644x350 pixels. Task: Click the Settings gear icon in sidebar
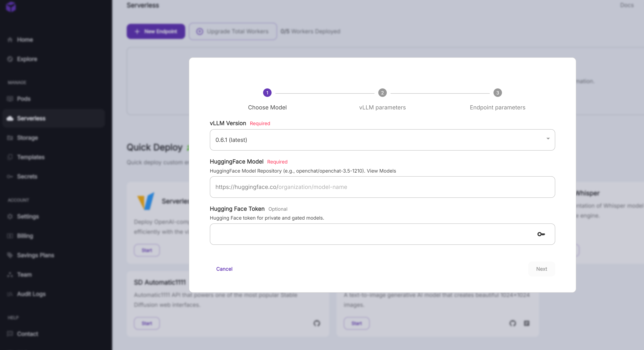[x=10, y=216]
